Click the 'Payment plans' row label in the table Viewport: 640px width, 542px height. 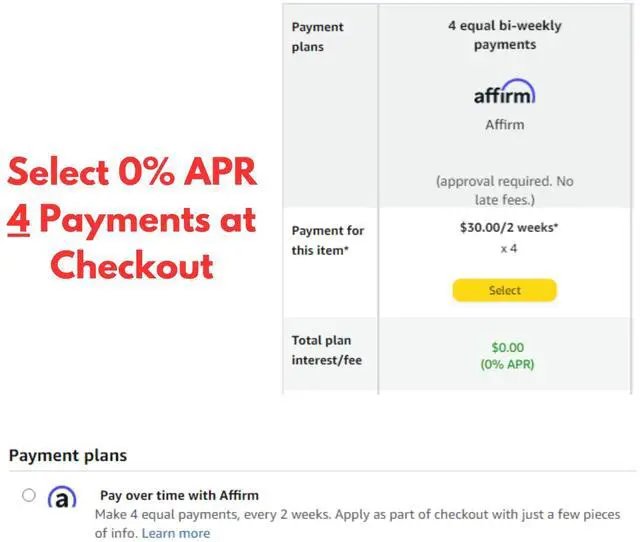tap(318, 36)
